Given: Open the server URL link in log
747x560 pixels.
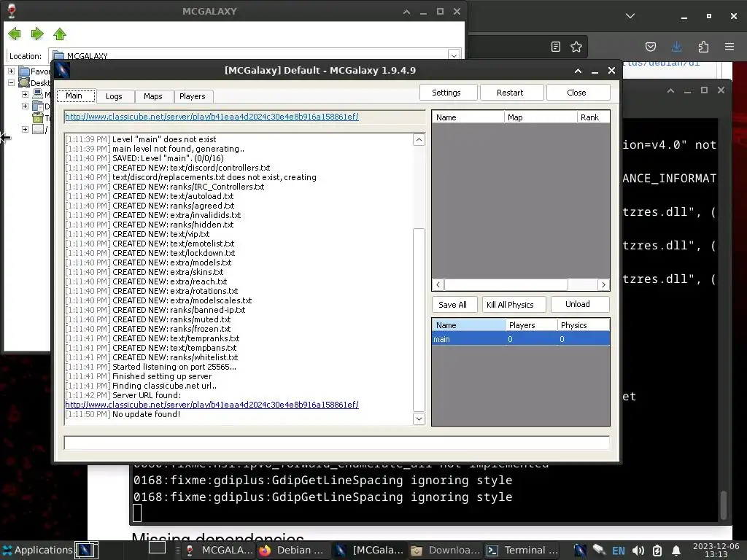Looking at the screenshot, I should (x=212, y=405).
